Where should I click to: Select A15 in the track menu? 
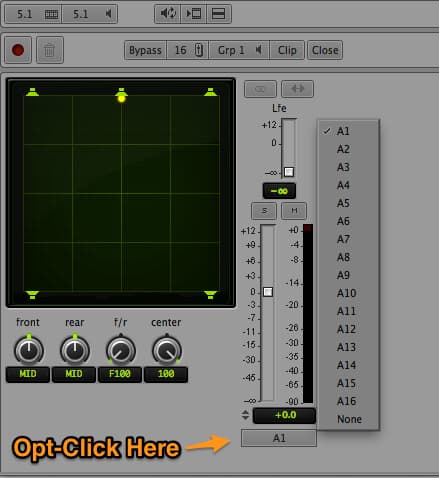(x=348, y=383)
